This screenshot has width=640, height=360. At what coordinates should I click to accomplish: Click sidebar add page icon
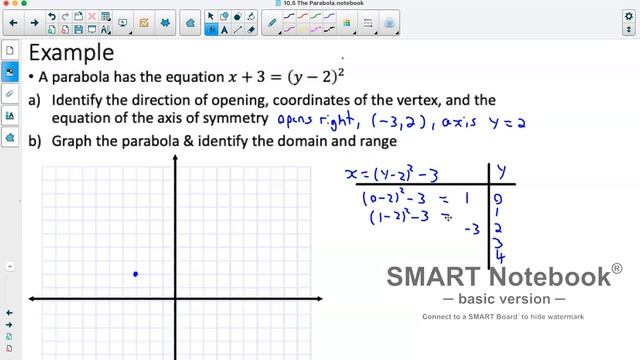(9, 337)
